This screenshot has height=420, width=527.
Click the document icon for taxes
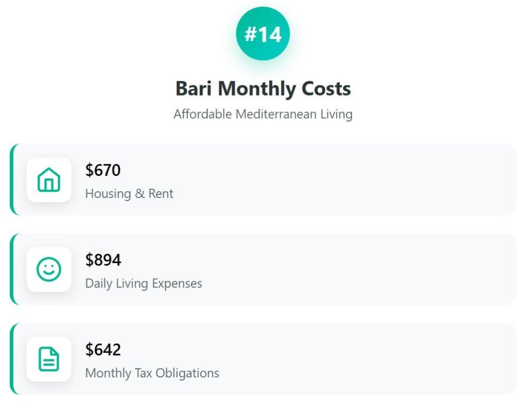click(x=49, y=359)
